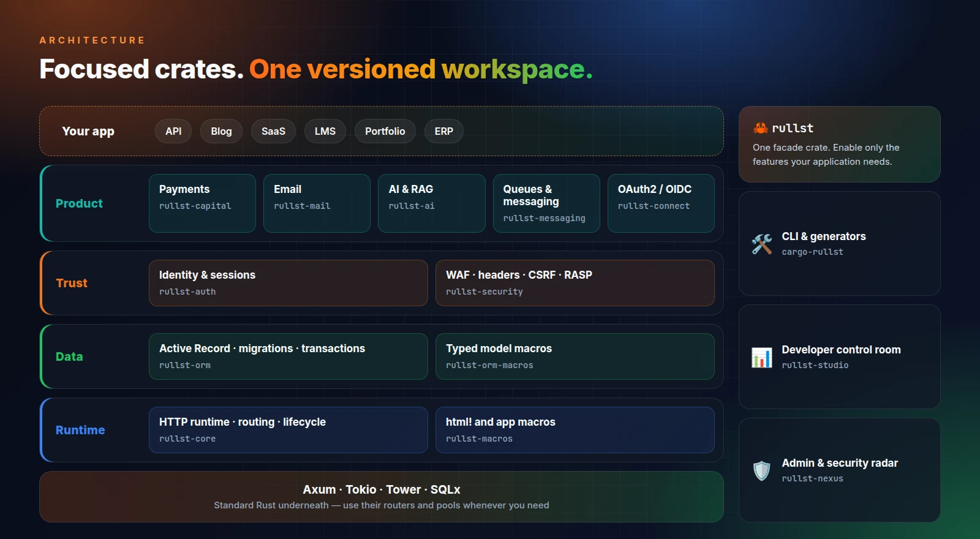Click the shield icon for Admin & security radar
Image resolution: width=980 pixels, height=539 pixels.
[762, 470]
